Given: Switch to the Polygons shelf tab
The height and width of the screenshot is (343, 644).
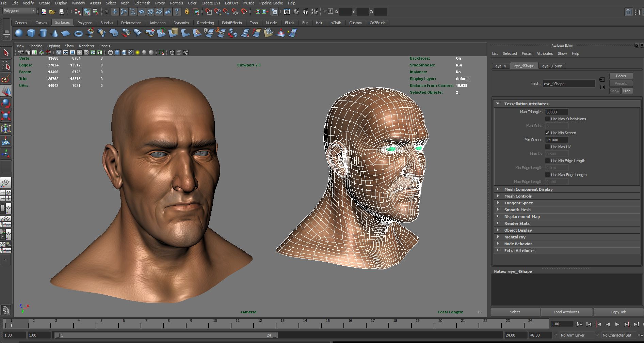Looking at the screenshot, I should (85, 23).
